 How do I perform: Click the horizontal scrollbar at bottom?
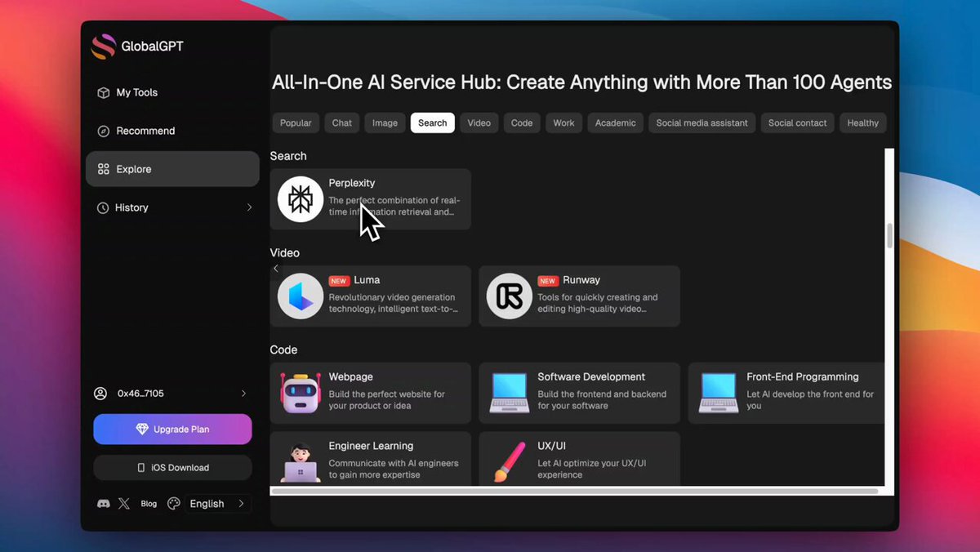coord(574,492)
